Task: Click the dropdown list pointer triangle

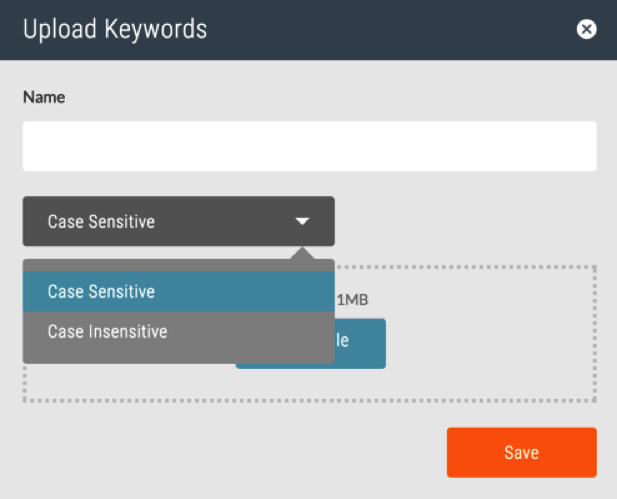Action: click(x=302, y=253)
